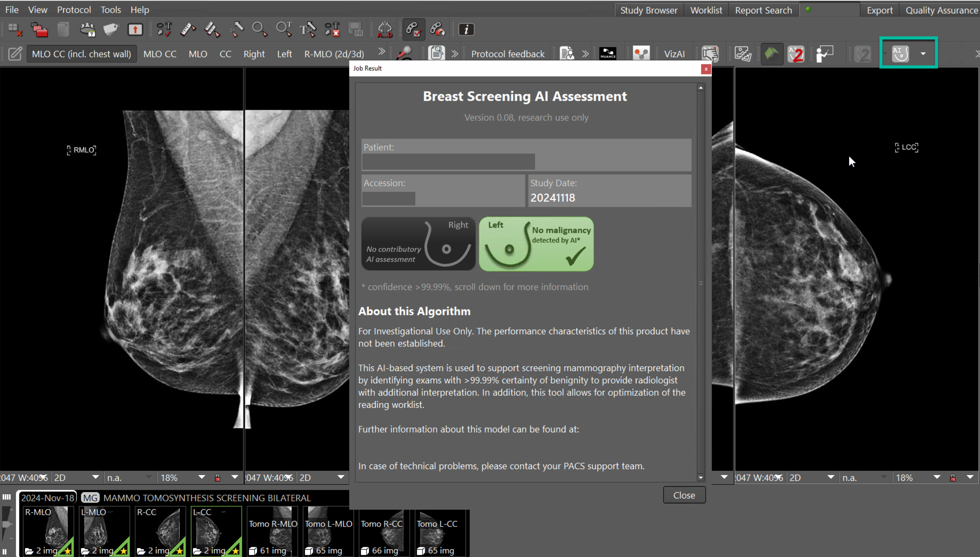Click the image information (i) icon
Screen dimensions: 980x557
point(467,29)
